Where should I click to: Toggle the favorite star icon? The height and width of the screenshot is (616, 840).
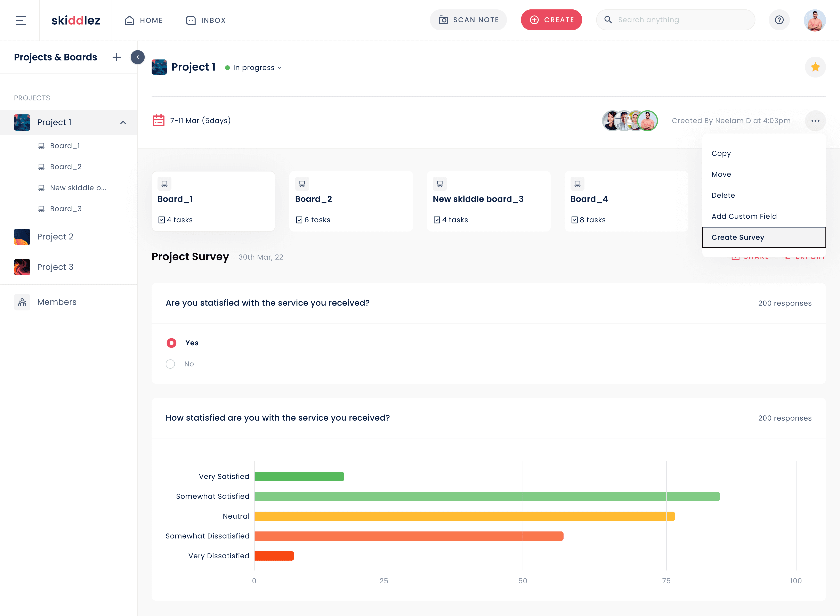coord(815,67)
